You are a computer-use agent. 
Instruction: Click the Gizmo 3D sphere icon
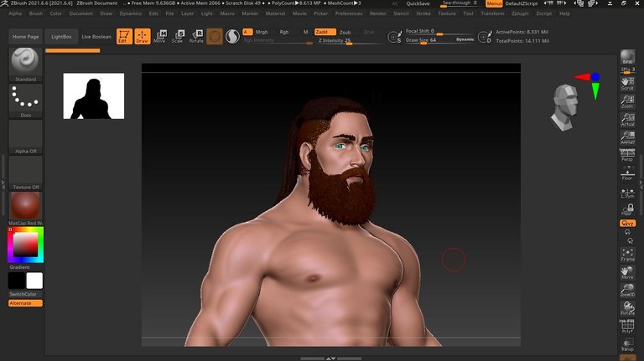(x=215, y=36)
